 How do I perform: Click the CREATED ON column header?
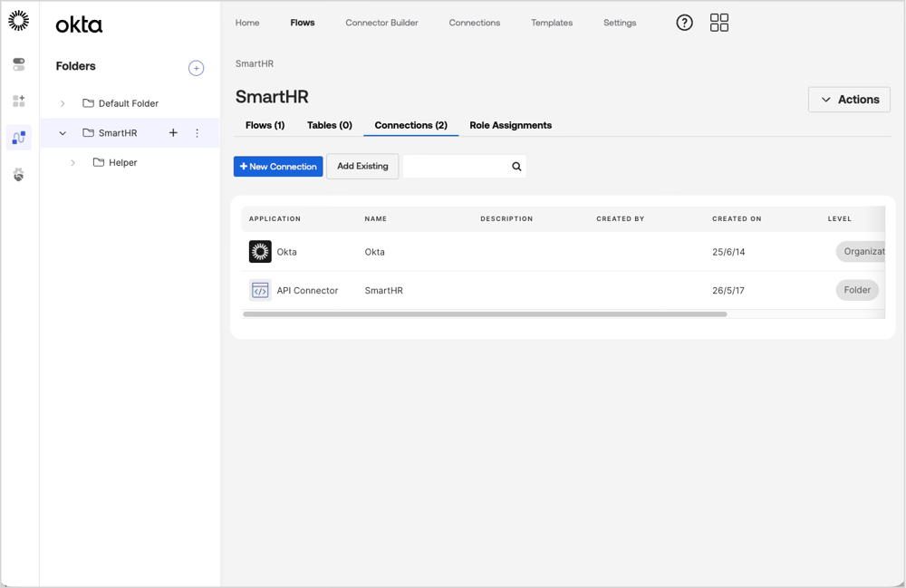point(737,219)
